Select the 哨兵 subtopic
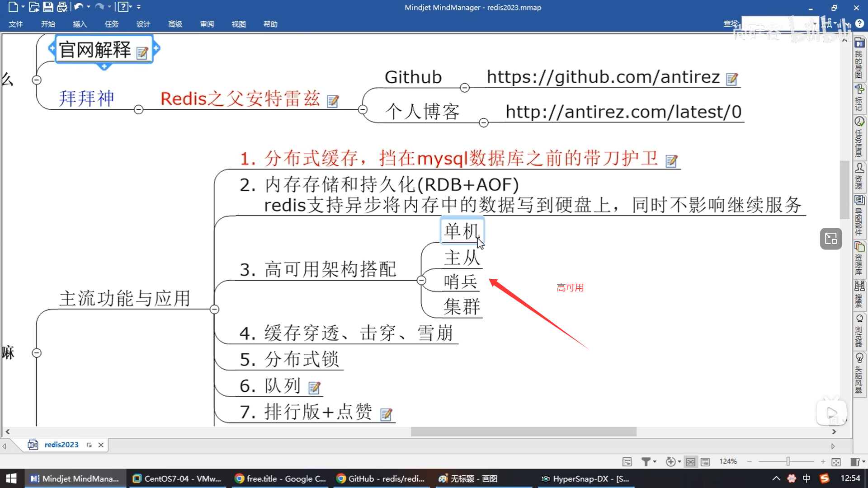The image size is (868, 488). point(460,282)
